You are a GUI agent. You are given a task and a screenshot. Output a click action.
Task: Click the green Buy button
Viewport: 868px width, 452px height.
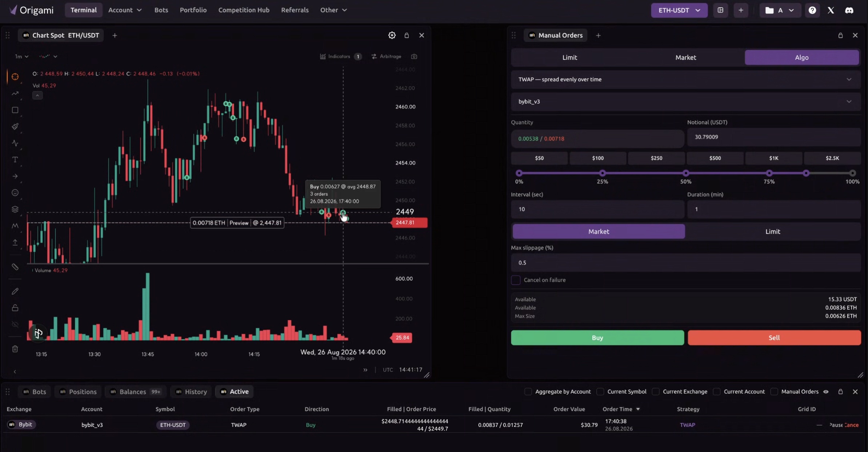[597, 338]
